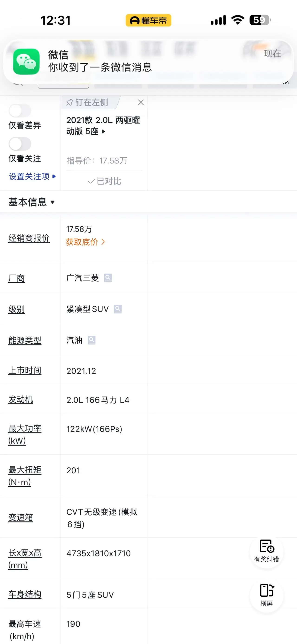The width and height of the screenshot is (297, 644).
Task: Tap the WeChat notification app icon
Action: (x=26, y=62)
